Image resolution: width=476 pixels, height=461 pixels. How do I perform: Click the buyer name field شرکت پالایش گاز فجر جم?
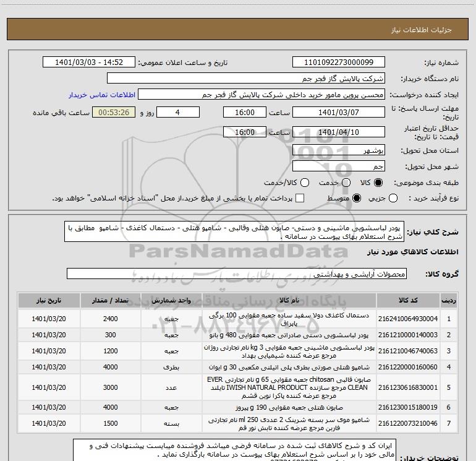(x=246, y=79)
